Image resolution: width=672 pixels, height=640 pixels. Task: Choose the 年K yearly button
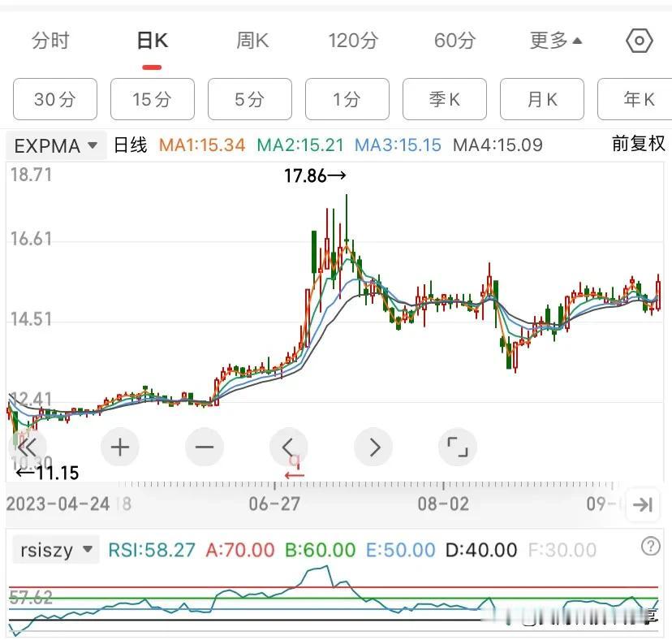tap(635, 99)
